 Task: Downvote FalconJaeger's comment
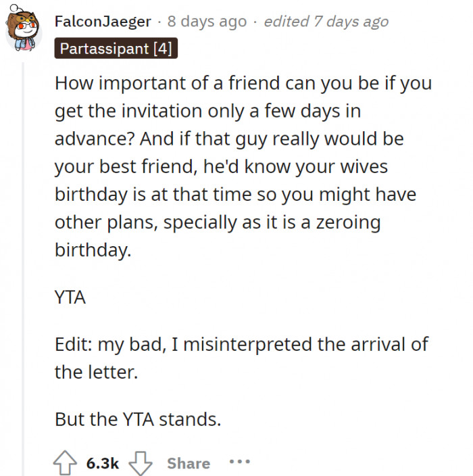[139, 463]
